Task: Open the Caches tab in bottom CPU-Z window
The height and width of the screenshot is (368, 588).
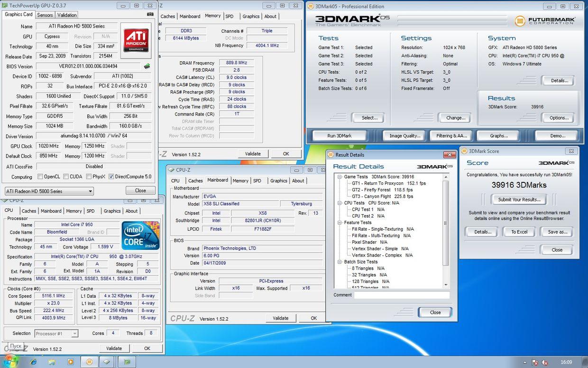Action: coord(29,211)
